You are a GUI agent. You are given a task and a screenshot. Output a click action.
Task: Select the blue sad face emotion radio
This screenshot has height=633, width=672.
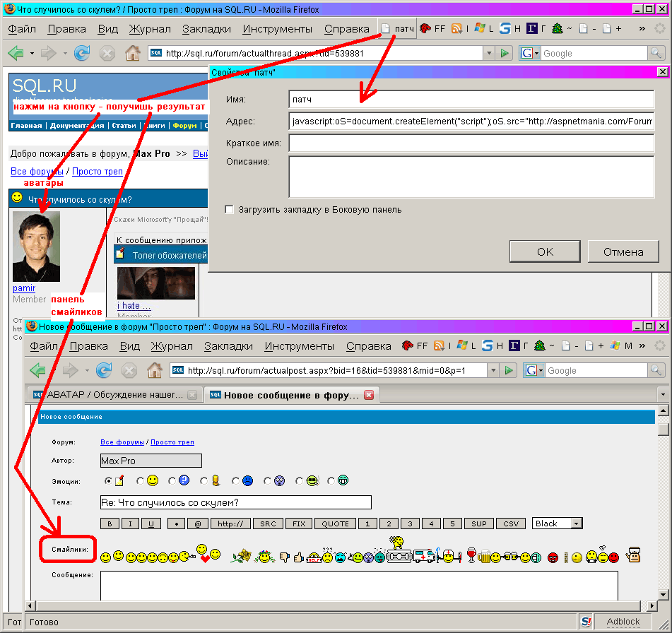coord(236,481)
